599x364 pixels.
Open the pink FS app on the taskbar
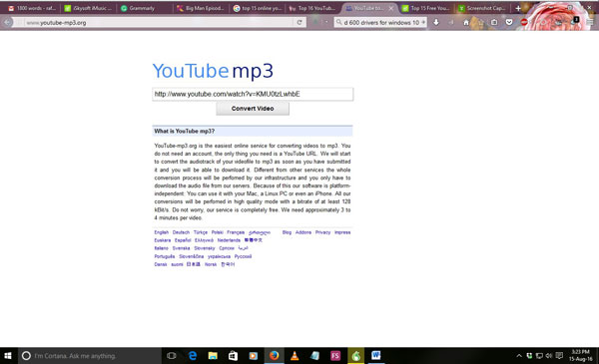[335, 356]
